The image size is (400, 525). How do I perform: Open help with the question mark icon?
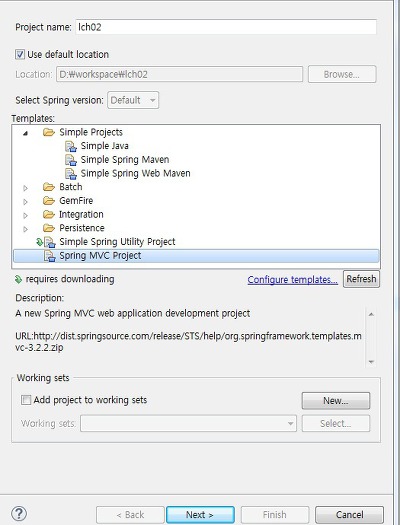point(19,514)
